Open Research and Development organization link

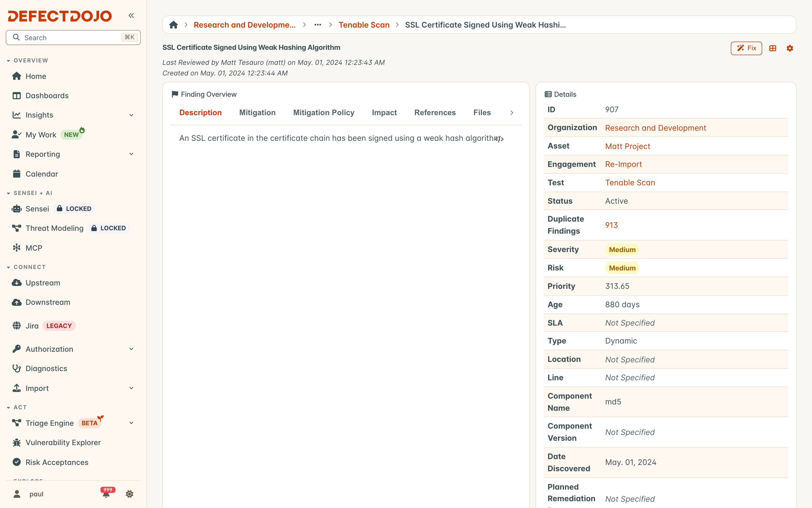tap(655, 128)
